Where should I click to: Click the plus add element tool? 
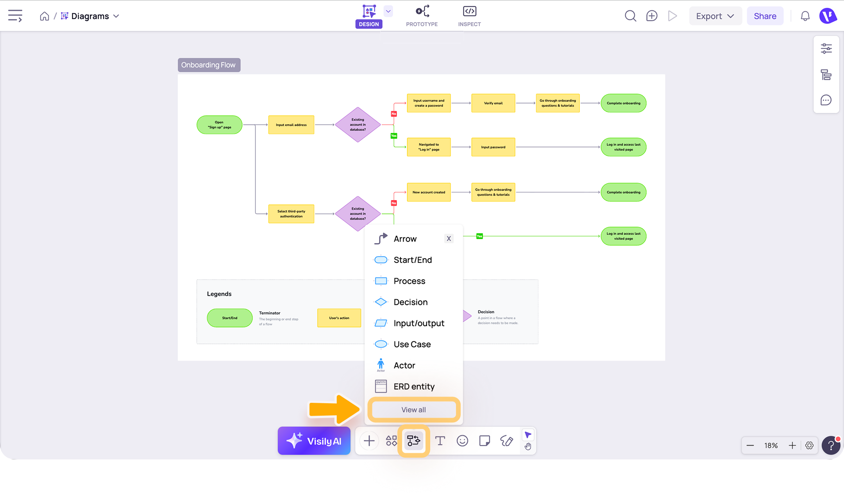click(x=369, y=441)
